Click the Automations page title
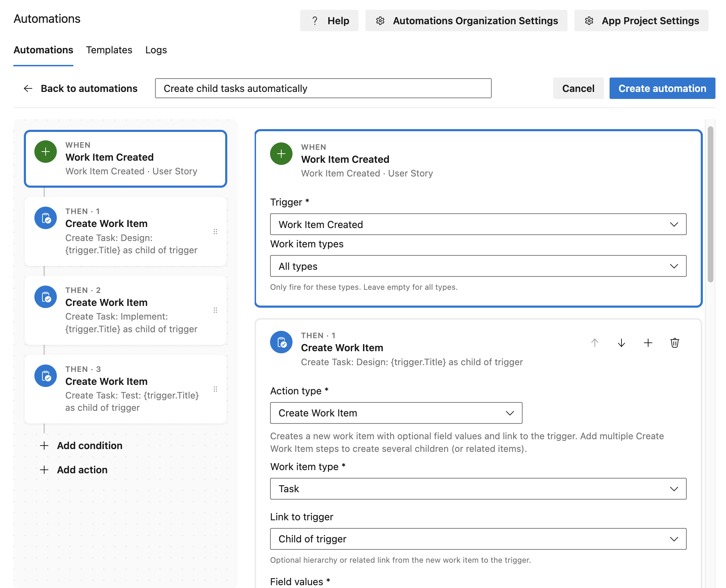This screenshot has height=588, width=726. click(x=47, y=19)
